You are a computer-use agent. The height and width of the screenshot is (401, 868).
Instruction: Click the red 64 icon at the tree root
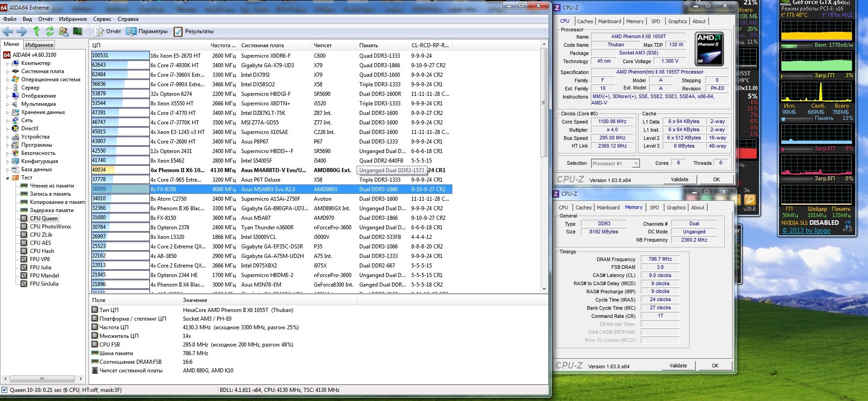[7, 55]
